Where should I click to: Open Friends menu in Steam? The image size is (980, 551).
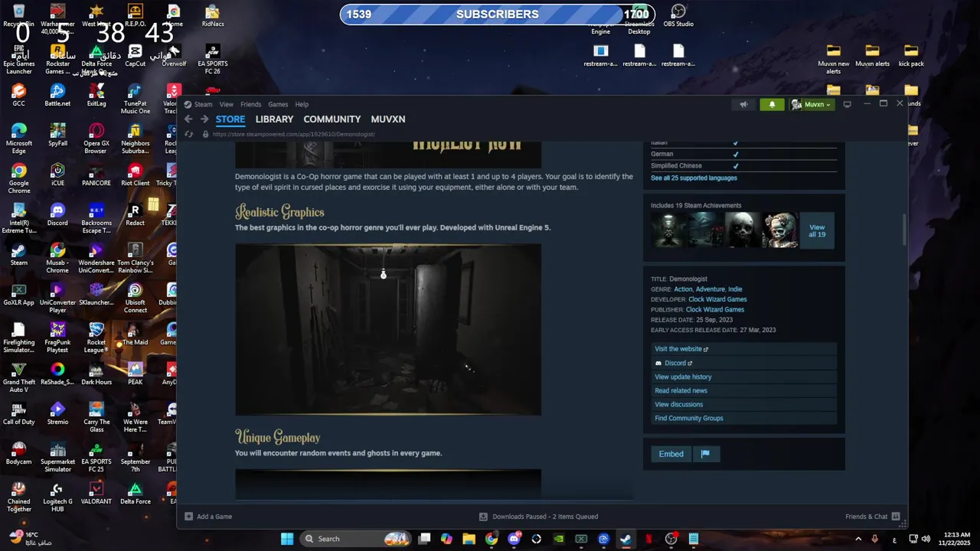251,104
